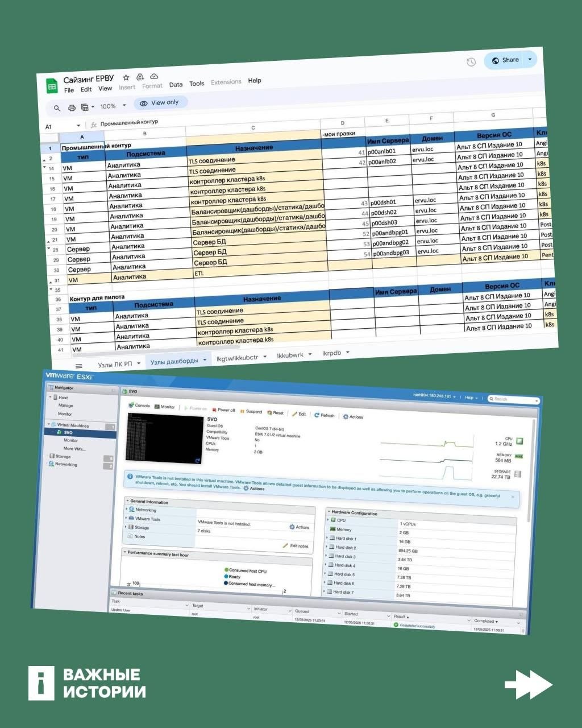This screenshot has height=728, width=582.
Task: Click Monitor in the SVO toolbar
Action: [x=165, y=407]
